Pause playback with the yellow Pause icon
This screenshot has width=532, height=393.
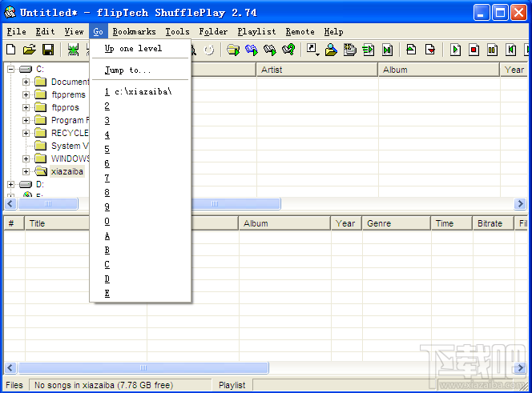pyautogui.click(x=492, y=50)
